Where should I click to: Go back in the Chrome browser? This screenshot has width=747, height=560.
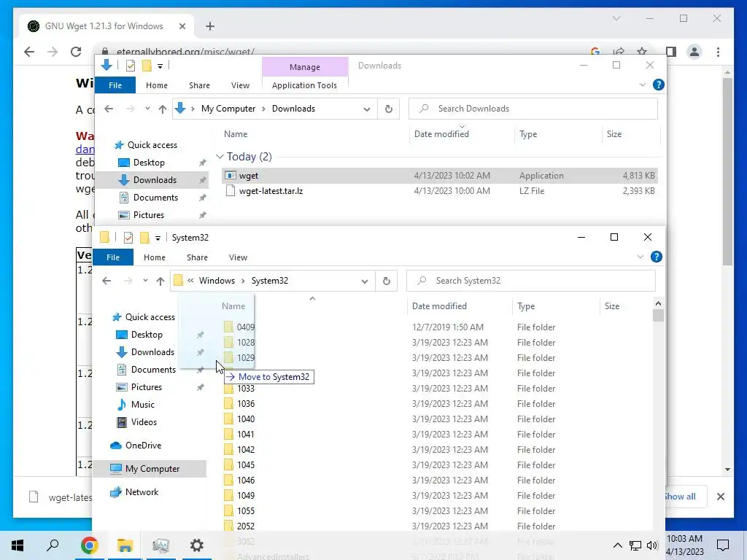pos(29,52)
